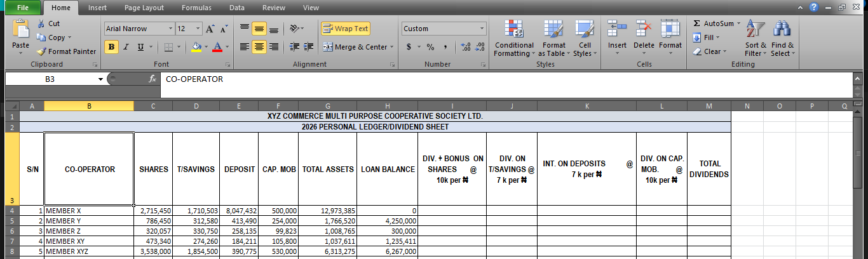Align text left
The width and height of the screenshot is (868, 259).
pos(245,47)
